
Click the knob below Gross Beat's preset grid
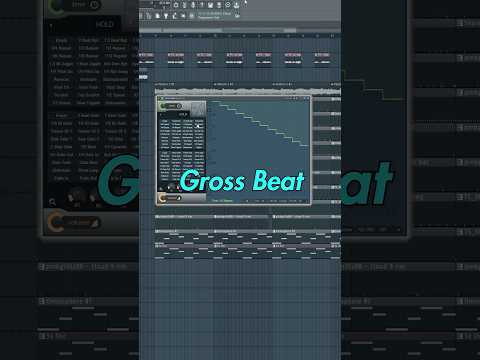170,188
